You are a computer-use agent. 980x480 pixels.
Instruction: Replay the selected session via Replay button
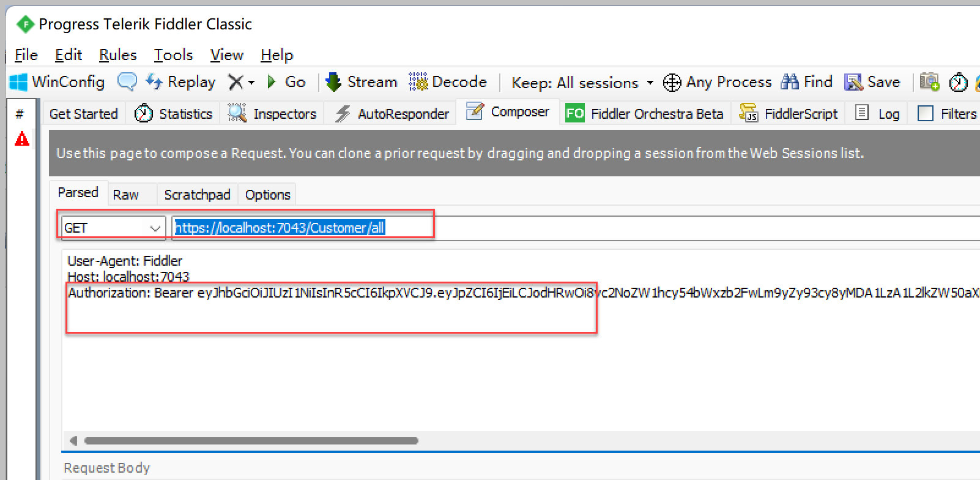[180, 82]
